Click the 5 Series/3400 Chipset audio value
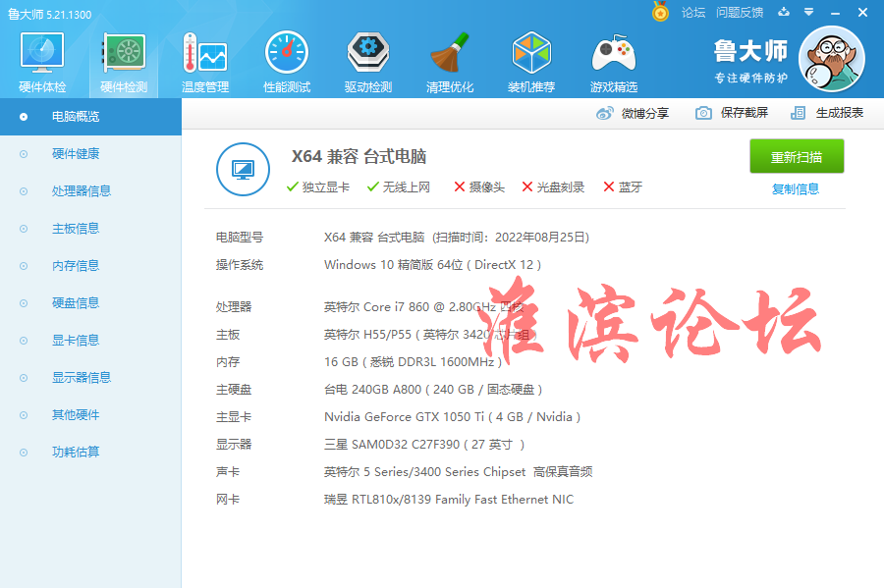The image size is (884, 588). point(459,472)
